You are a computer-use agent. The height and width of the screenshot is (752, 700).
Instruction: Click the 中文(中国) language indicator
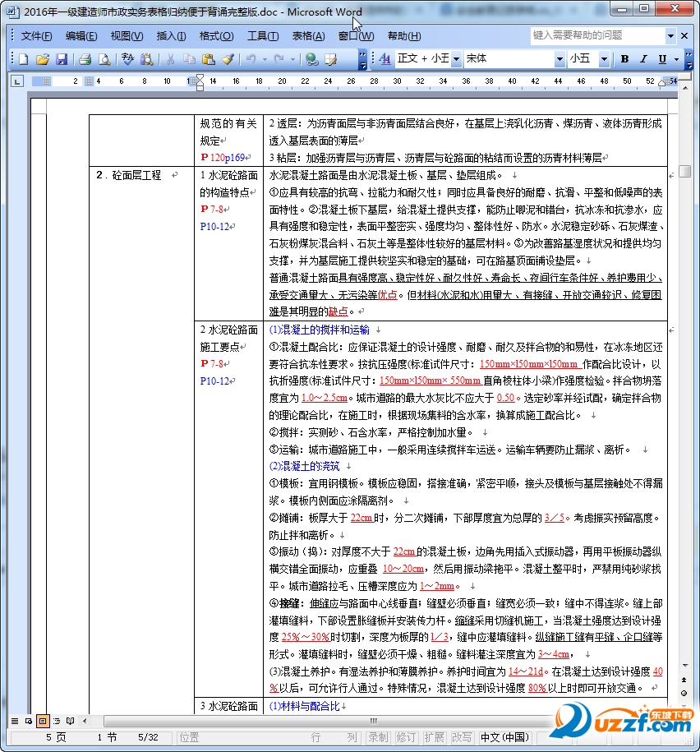[504, 737]
